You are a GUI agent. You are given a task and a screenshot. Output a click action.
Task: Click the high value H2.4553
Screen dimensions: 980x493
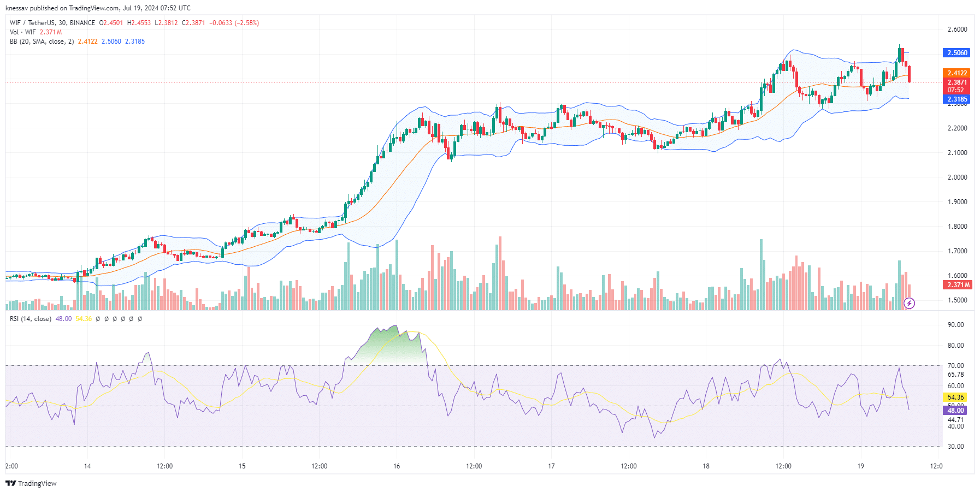point(139,23)
